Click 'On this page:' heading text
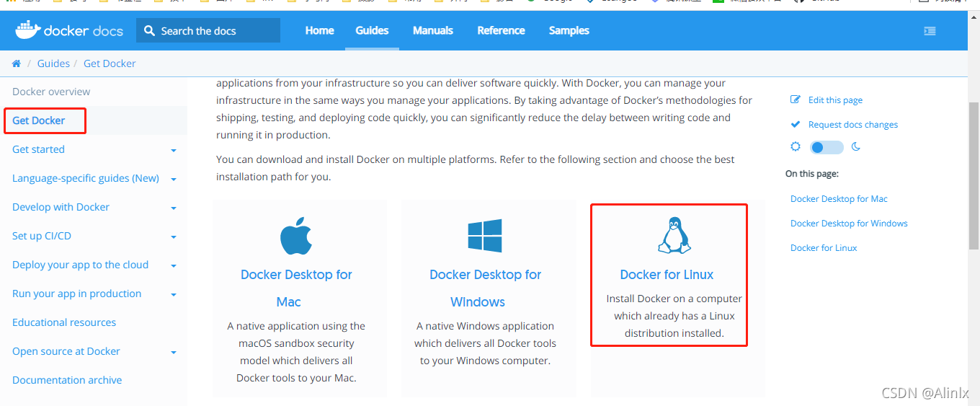This screenshot has height=406, width=980. click(x=812, y=174)
